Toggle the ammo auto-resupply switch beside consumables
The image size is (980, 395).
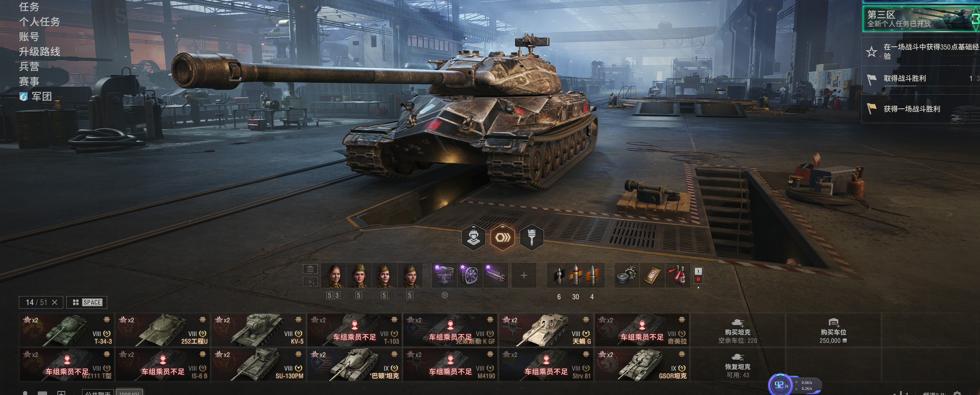698,275
